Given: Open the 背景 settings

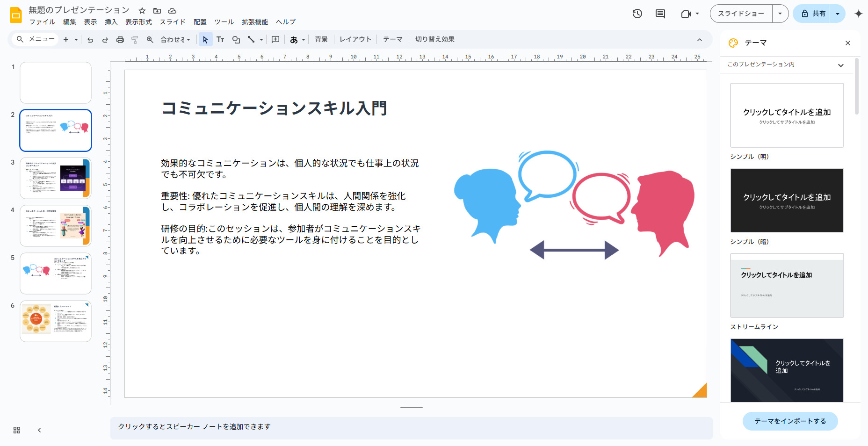Looking at the screenshot, I should click(321, 39).
